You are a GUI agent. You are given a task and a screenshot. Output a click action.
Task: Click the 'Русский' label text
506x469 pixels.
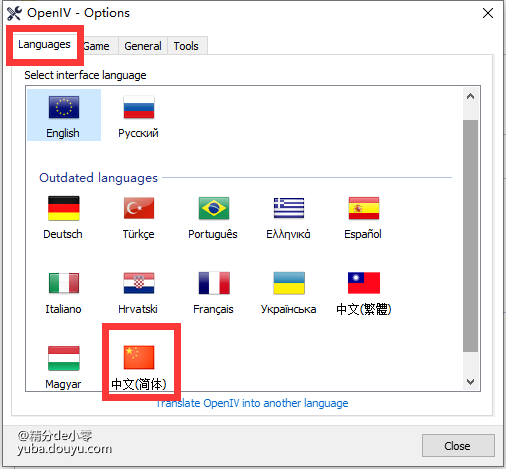[138, 133]
